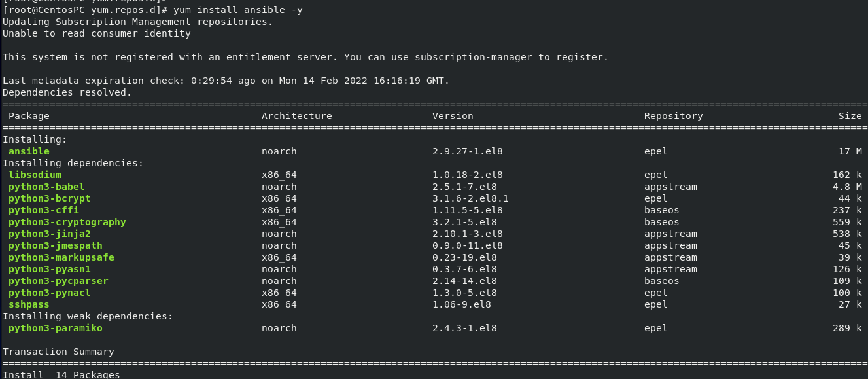Viewport: 868px width, 379px height.
Task: Click the 'Dependencies resolved.' line
Action: click(67, 92)
